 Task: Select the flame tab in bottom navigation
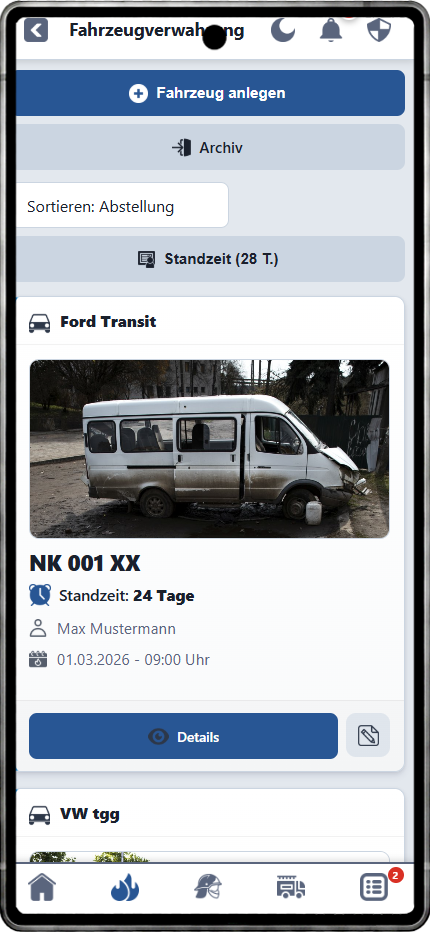[x=125, y=887]
